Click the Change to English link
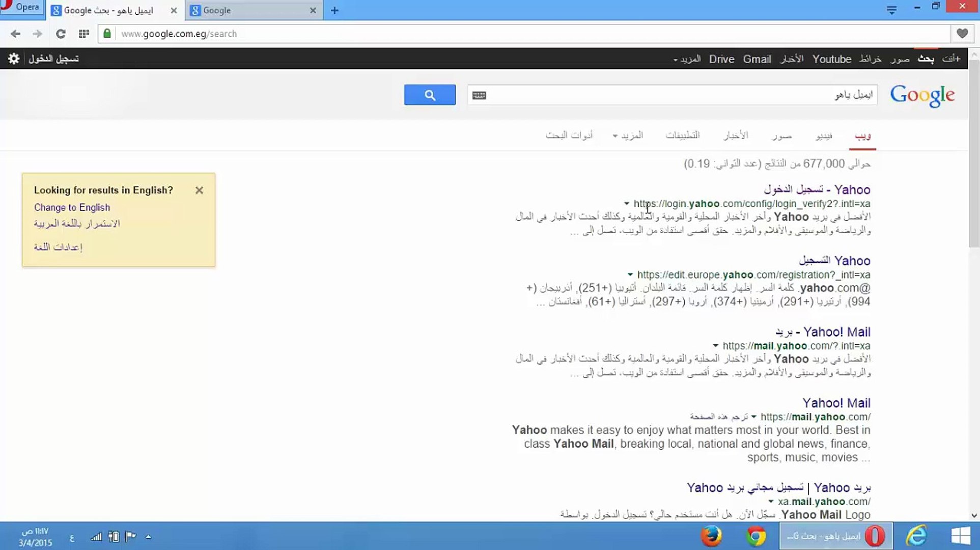 [x=72, y=207]
